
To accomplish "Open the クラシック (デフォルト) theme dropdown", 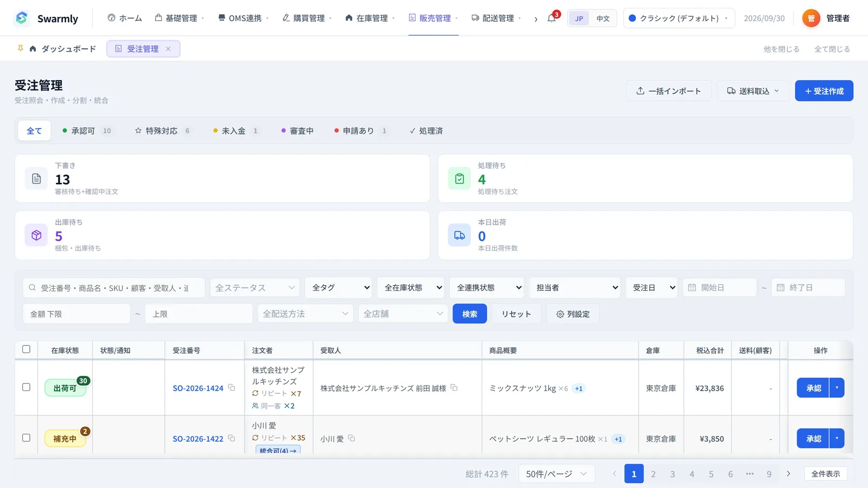I will click(679, 18).
